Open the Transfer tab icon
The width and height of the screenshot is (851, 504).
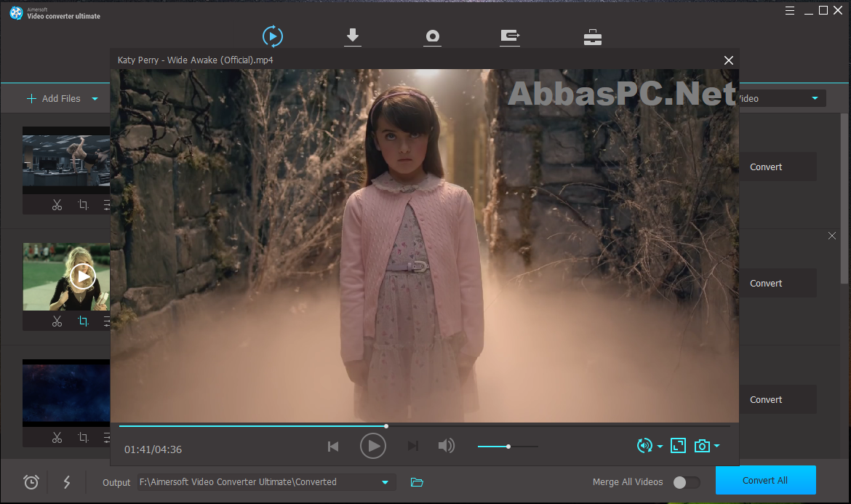click(x=510, y=36)
